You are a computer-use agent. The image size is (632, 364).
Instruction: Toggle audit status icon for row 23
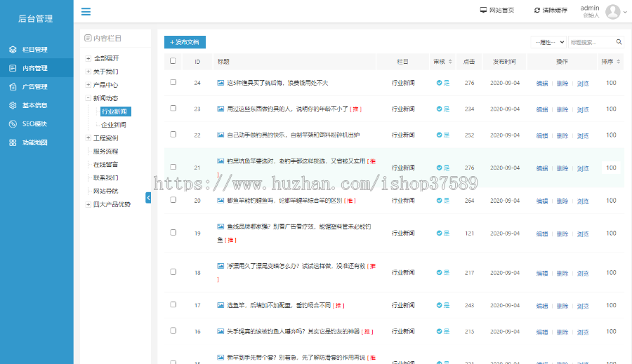click(x=439, y=109)
